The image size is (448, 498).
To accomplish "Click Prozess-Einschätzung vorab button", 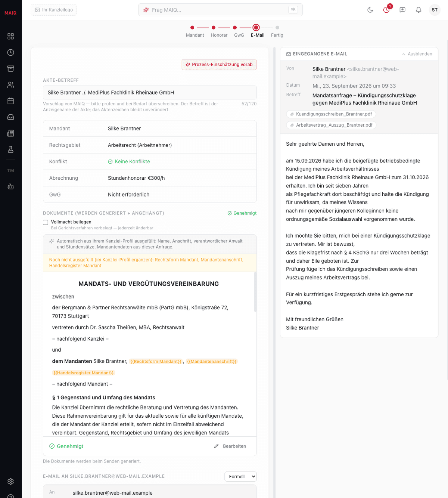I will [x=219, y=65].
